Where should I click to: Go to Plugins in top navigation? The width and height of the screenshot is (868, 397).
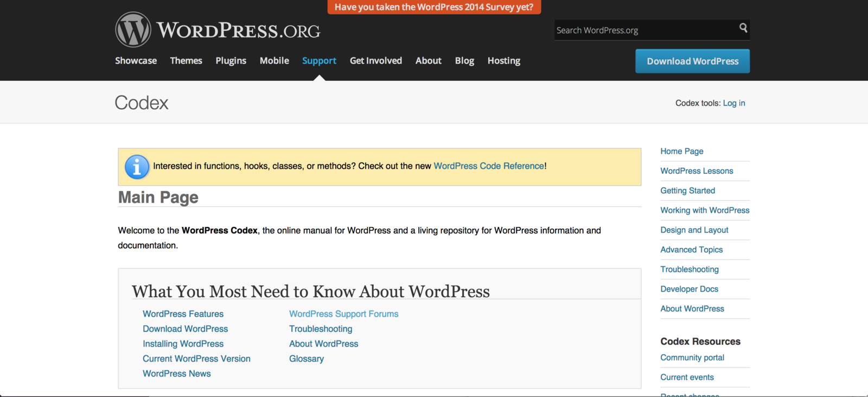point(231,61)
